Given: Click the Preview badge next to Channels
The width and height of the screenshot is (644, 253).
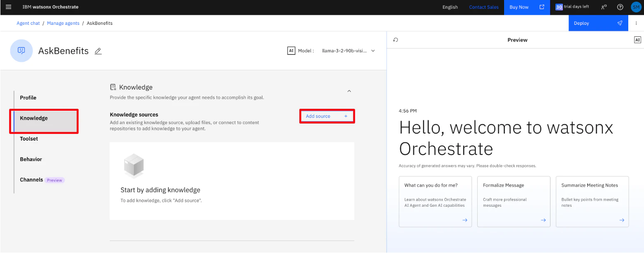Looking at the screenshot, I should (x=55, y=180).
